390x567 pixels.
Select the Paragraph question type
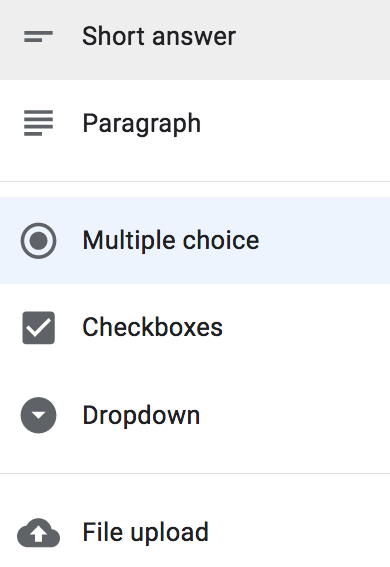pos(195,123)
